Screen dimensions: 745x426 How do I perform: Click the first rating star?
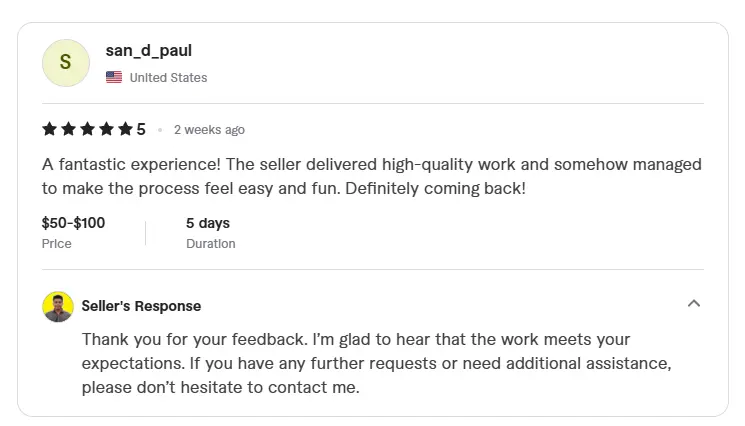49,129
